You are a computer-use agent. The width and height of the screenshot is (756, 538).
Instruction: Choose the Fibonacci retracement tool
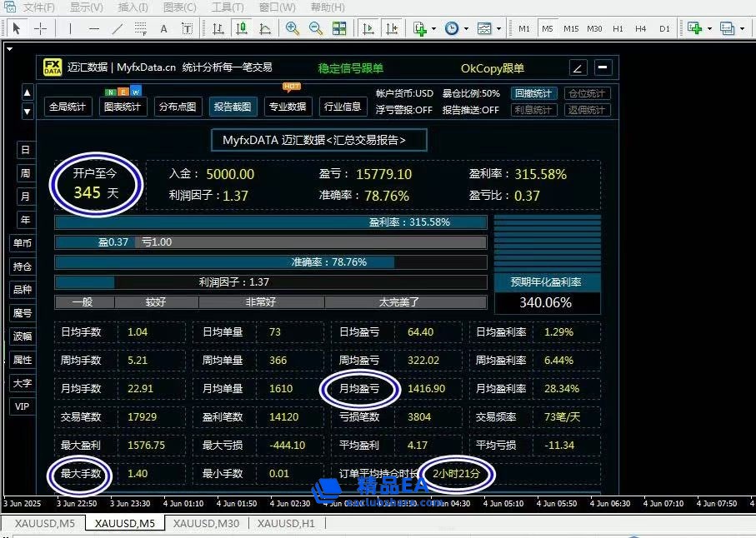pyautogui.click(x=140, y=29)
